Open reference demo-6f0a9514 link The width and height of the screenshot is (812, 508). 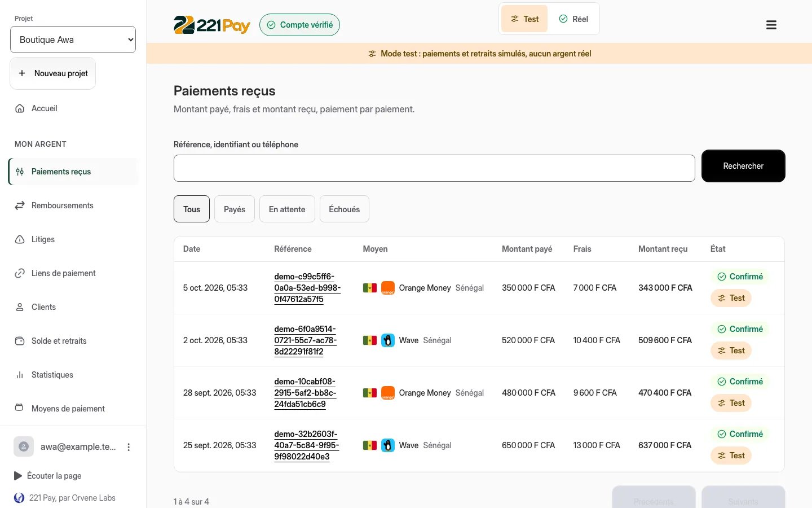click(306, 340)
